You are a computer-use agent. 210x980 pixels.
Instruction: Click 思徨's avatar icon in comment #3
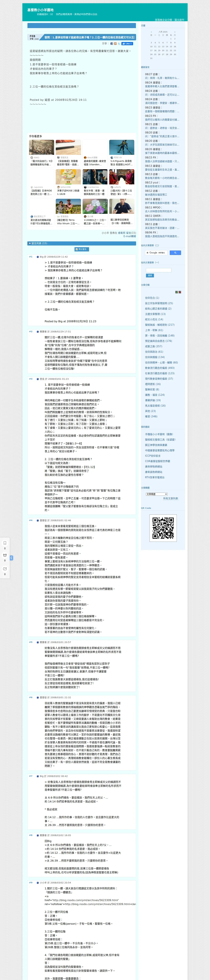coord(38,379)
